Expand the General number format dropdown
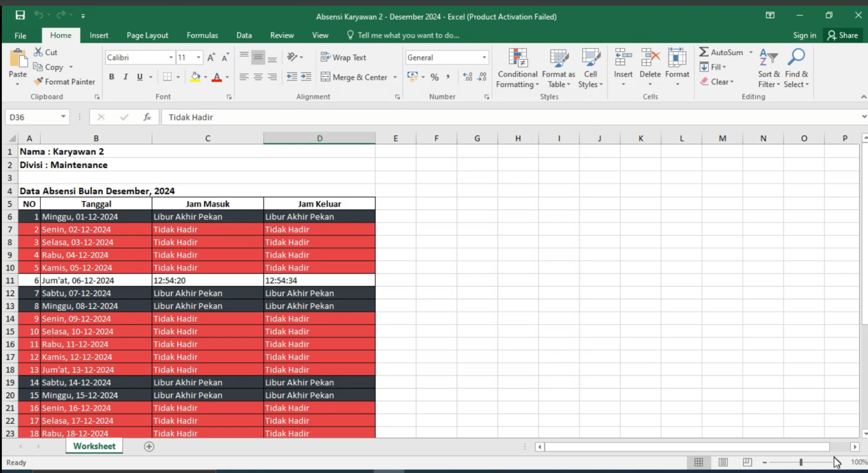This screenshot has width=868, height=473. click(484, 57)
